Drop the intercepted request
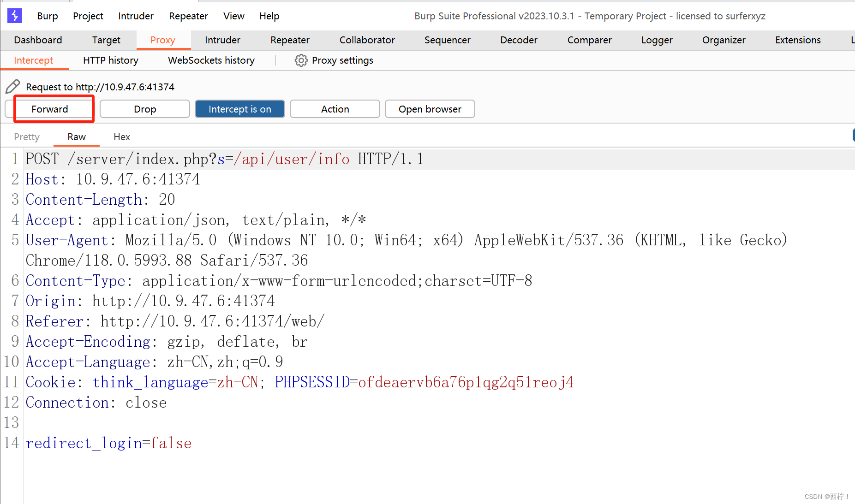Screen dimensions: 855x504 click(145, 109)
